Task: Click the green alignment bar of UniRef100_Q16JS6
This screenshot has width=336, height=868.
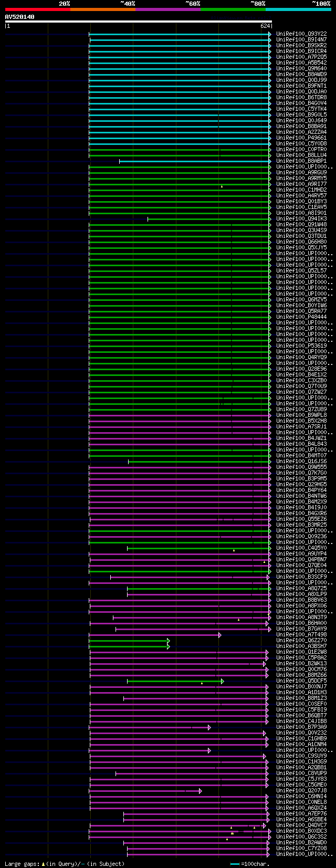Action: [x=199, y=462]
